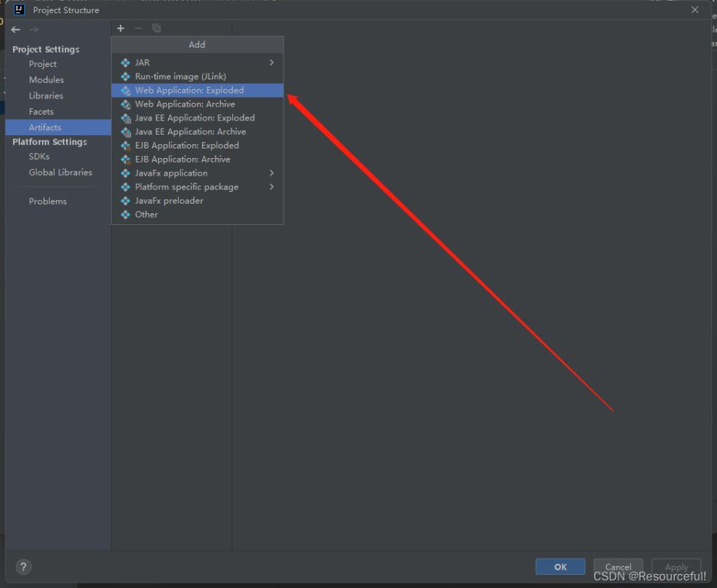Click the EJB Application: Exploded icon

coord(126,146)
